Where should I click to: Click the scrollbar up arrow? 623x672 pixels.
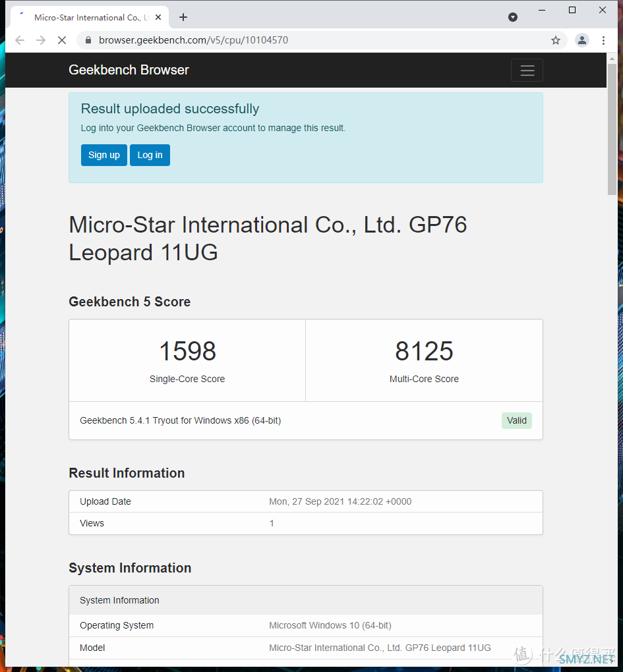coord(612,58)
